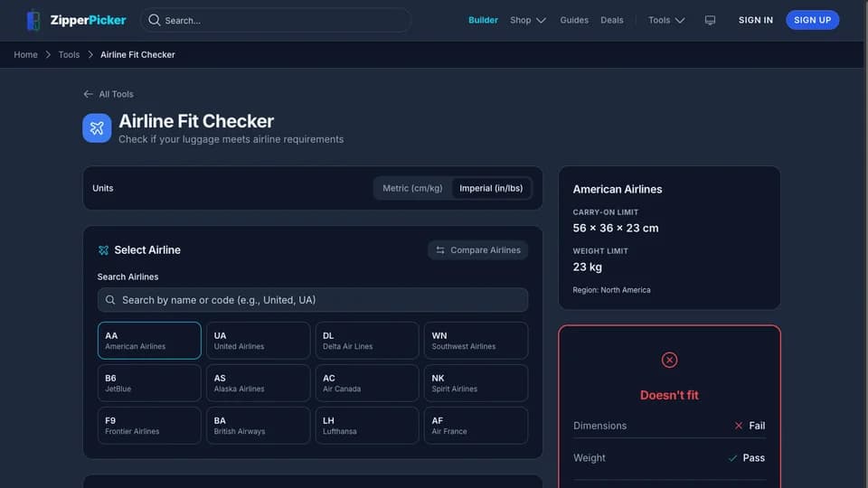Click the red circled X result icon

click(669, 360)
